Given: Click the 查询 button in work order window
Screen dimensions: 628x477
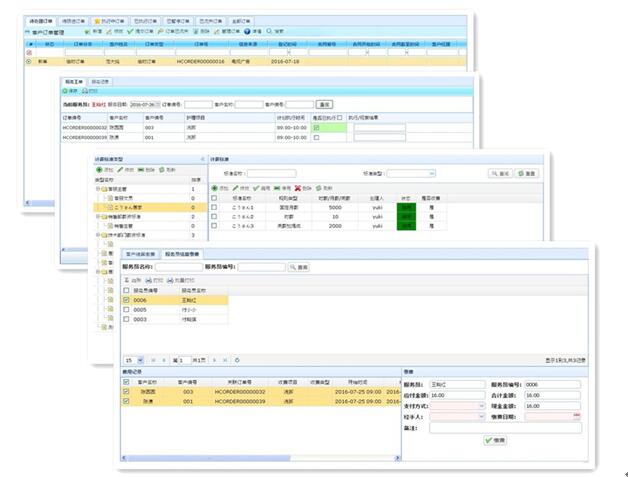Looking at the screenshot, I should coord(324,104).
